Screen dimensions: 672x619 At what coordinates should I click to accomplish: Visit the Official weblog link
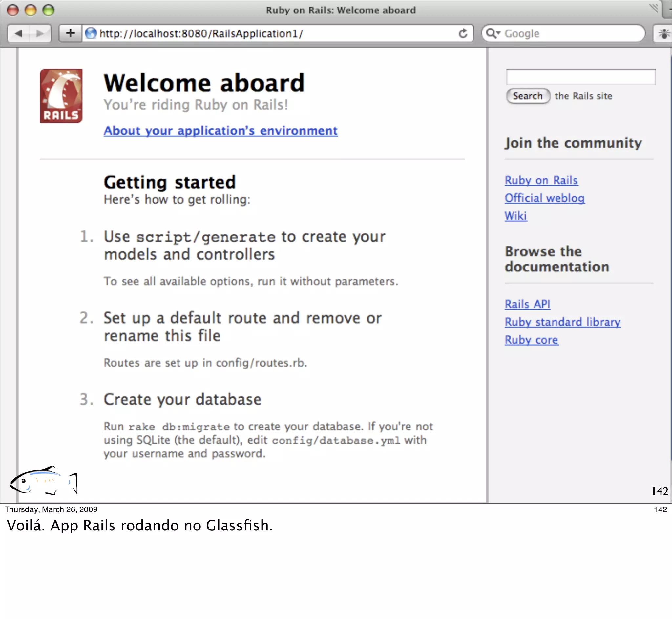pyautogui.click(x=545, y=198)
